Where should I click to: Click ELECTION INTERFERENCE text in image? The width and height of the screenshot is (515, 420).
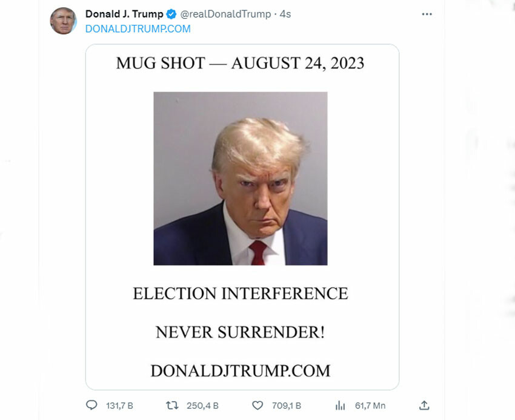tap(241, 294)
